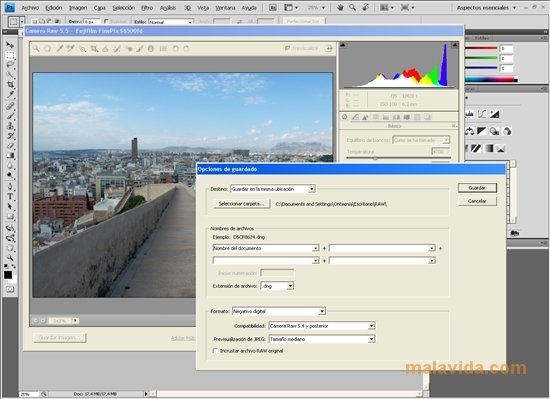The image size is (550, 399).
Task: Click the Camera Raw Zoom tool
Action: (x=36, y=49)
